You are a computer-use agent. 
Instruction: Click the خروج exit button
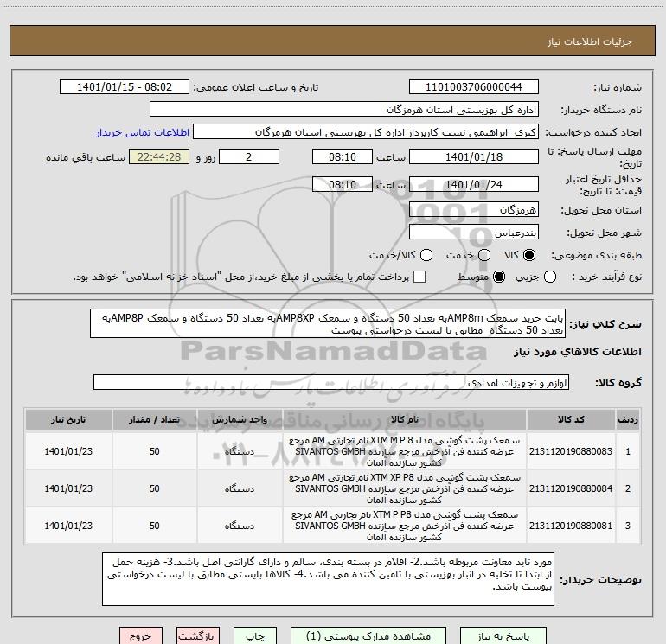[x=141, y=636]
